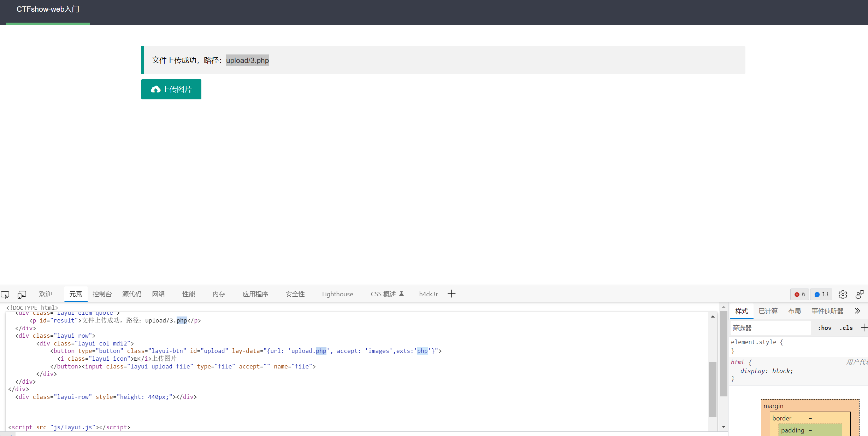The width and height of the screenshot is (868, 436).
Task: Click the red errors count badge
Action: pyautogui.click(x=799, y=294)
